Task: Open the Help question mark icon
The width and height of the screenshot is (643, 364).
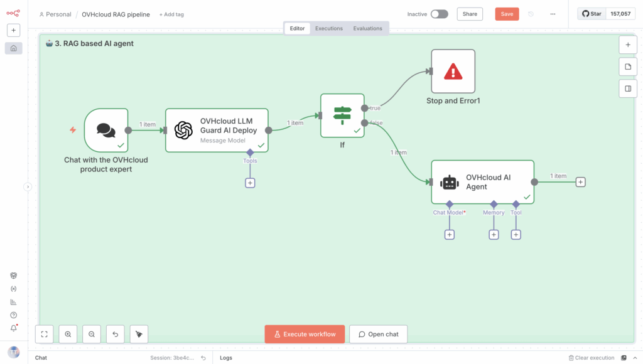Action: 13,315
